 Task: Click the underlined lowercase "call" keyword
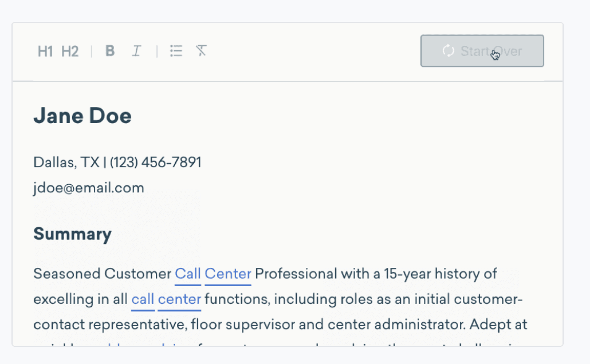pos(142,300)
